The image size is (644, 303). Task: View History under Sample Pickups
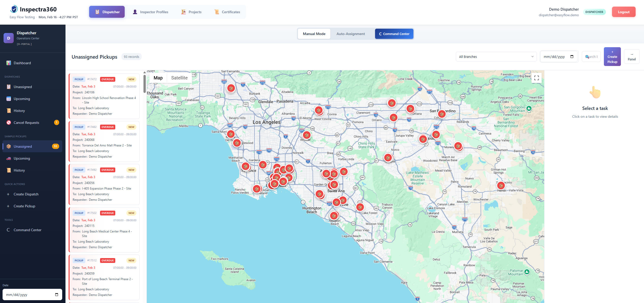pos(19,170)
